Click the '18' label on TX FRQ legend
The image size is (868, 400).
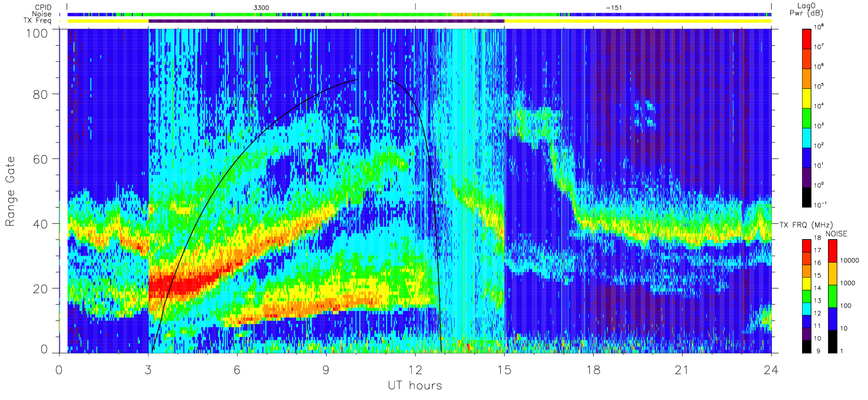pyautogui.click(x=818, y=238)
